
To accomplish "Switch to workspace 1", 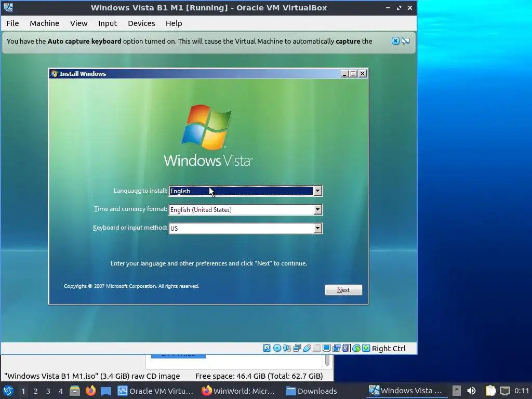I will tap(23, 391).
